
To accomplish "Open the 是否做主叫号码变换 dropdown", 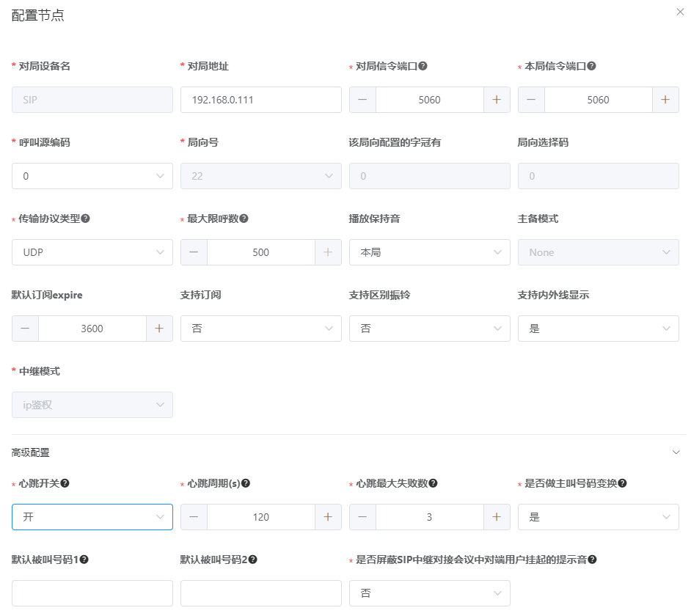I will [599, 517].
